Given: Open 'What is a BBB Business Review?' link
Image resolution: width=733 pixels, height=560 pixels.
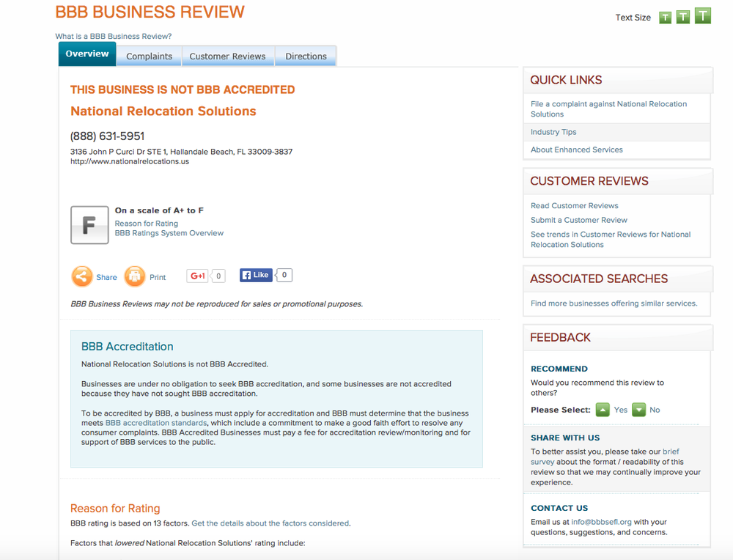Looking at the screenshot, I should [x=114, y=37].
